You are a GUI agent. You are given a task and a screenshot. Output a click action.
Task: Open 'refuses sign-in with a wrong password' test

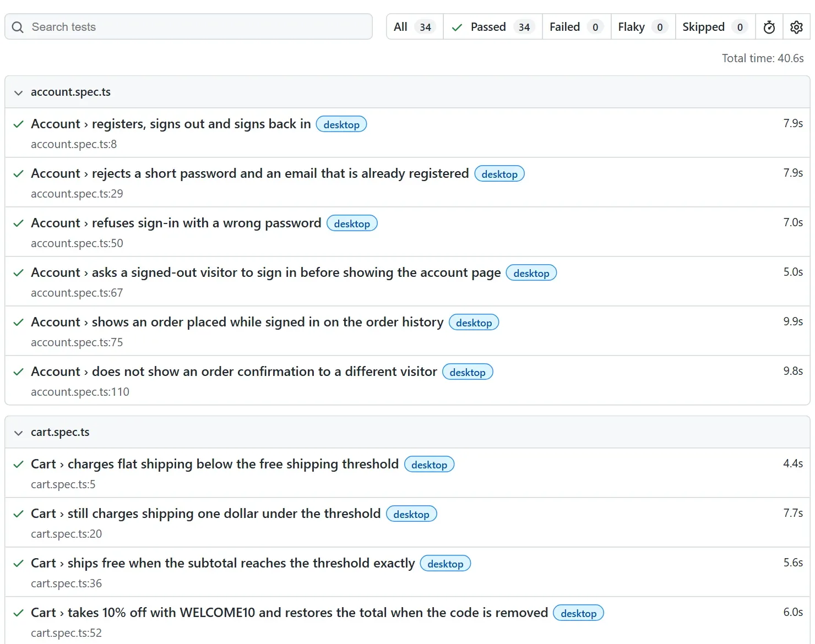pyautogui.click(x=176, y=223)
